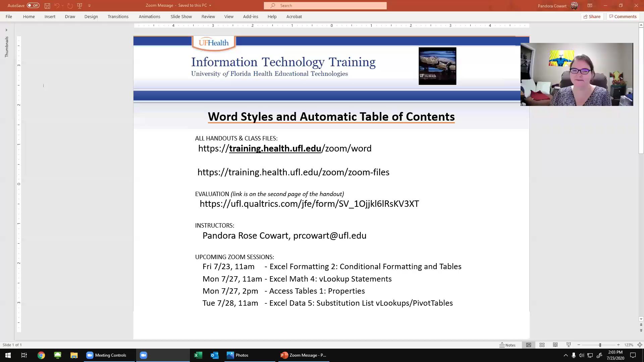
Task: Switch to the Animations tab
Action: click(150, 16)
